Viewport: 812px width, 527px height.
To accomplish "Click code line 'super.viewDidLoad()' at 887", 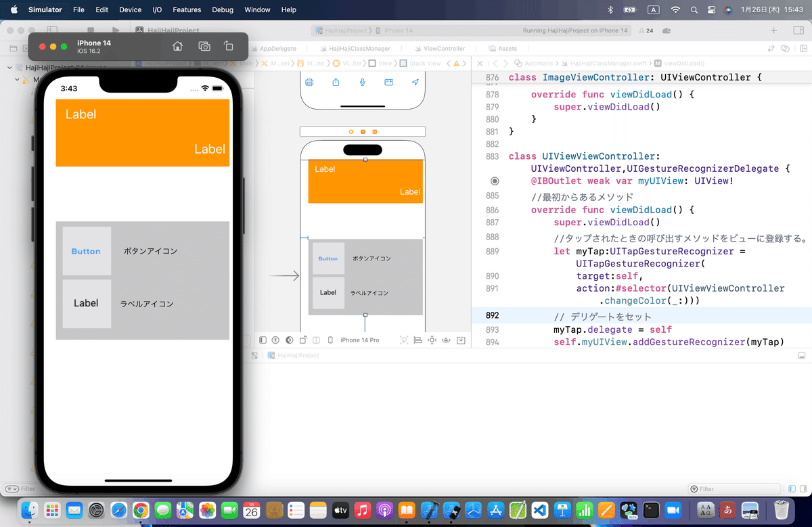I will (x=606, y=223).
